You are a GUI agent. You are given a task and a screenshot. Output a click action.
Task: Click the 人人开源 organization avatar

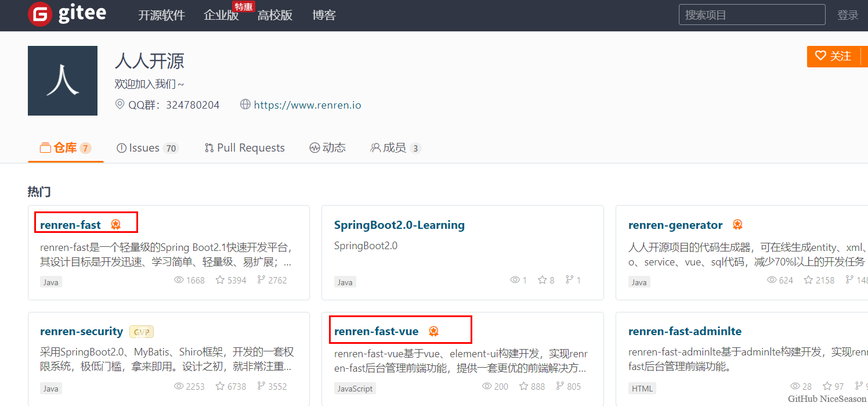63,81
